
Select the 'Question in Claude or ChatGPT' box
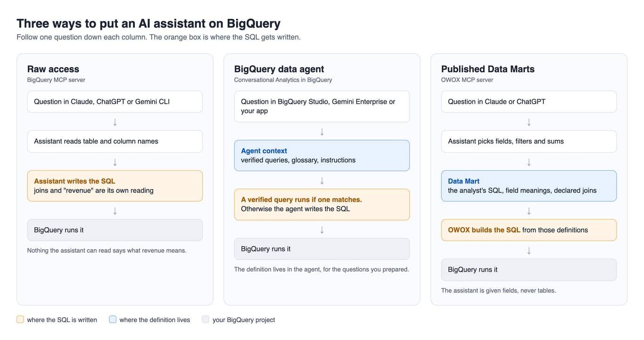tap(529, 102)
